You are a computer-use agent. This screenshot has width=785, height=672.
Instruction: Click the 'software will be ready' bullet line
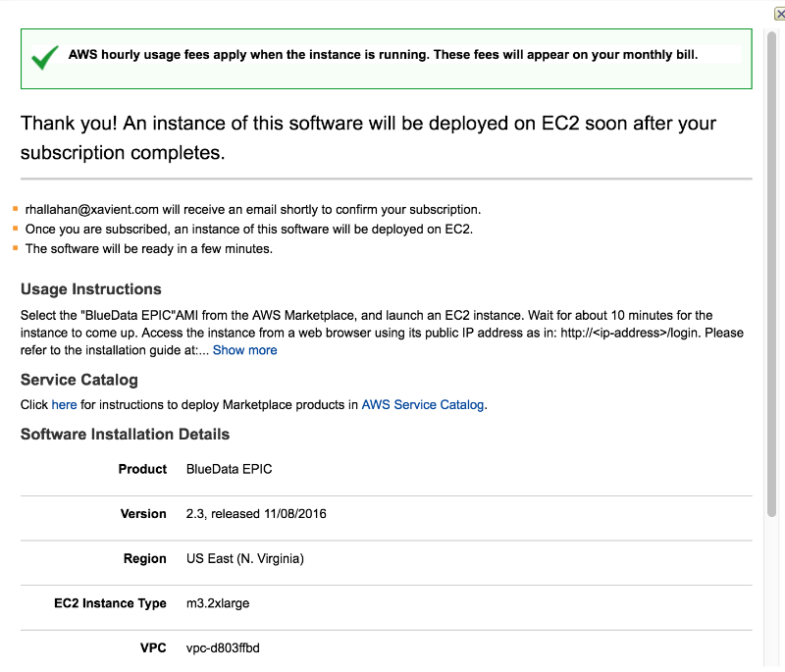[x=149, y=249]
